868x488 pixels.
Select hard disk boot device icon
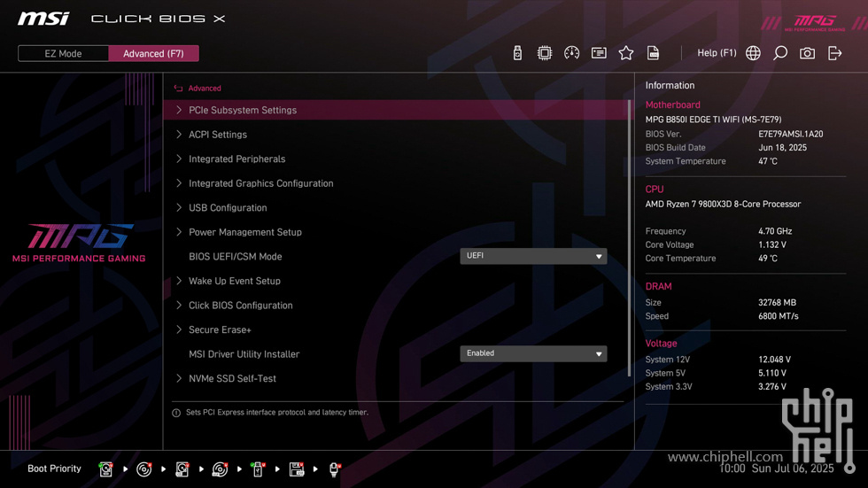[x=105, y=469]
